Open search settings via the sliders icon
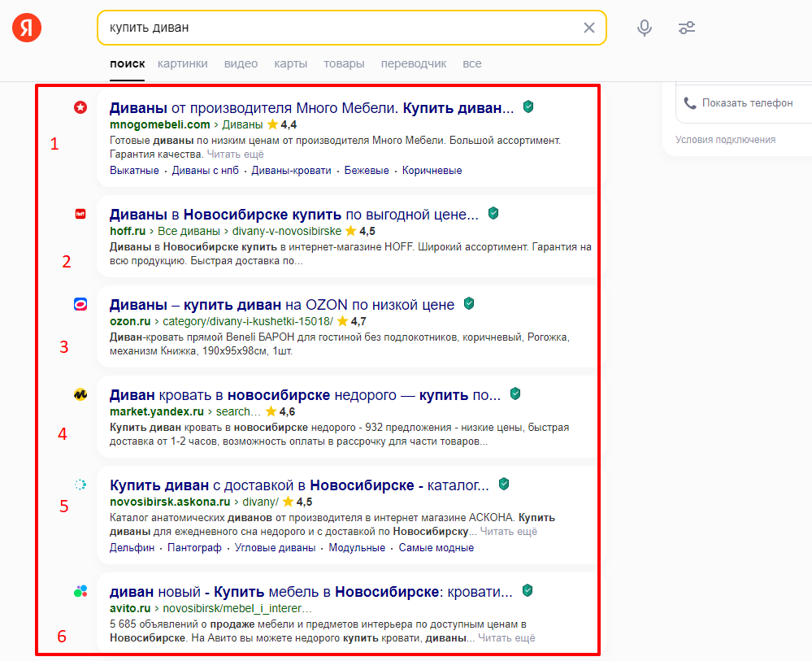Viewport: 812px width, 661px height. pyautogui.click(x=686, y=27)
